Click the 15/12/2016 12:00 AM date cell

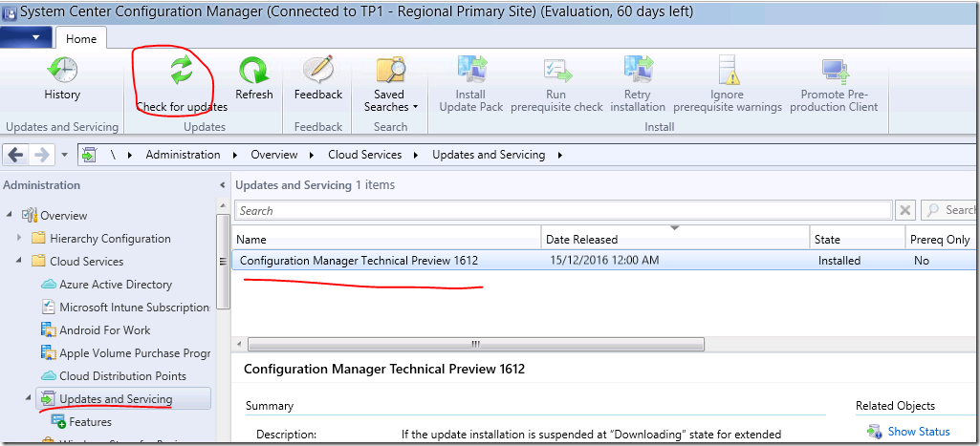[x=604, y=261]
